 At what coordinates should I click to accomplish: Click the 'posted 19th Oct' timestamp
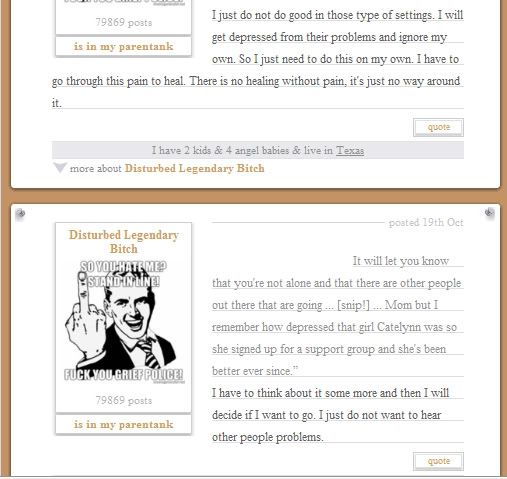426,222
